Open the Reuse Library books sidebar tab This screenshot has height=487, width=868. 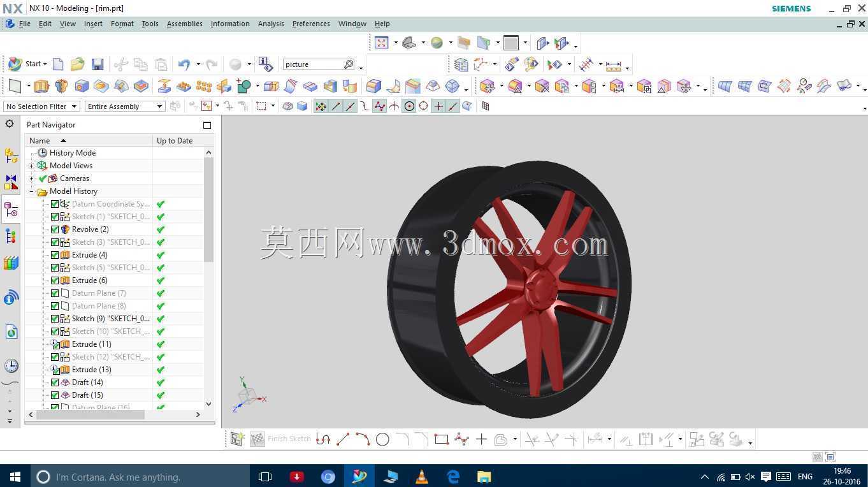click(11, 263)
